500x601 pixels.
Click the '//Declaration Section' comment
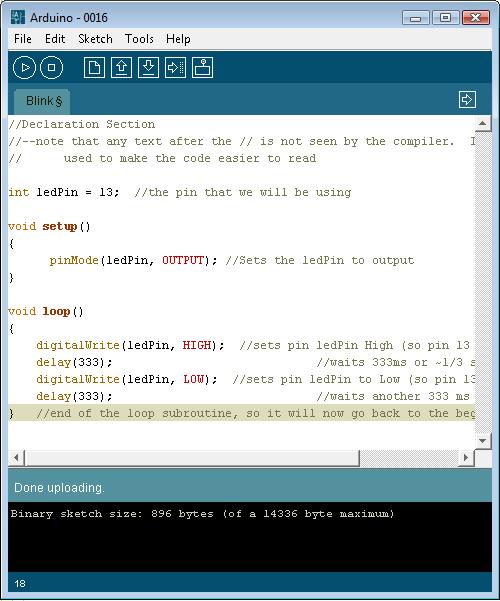tap(82, 124)
